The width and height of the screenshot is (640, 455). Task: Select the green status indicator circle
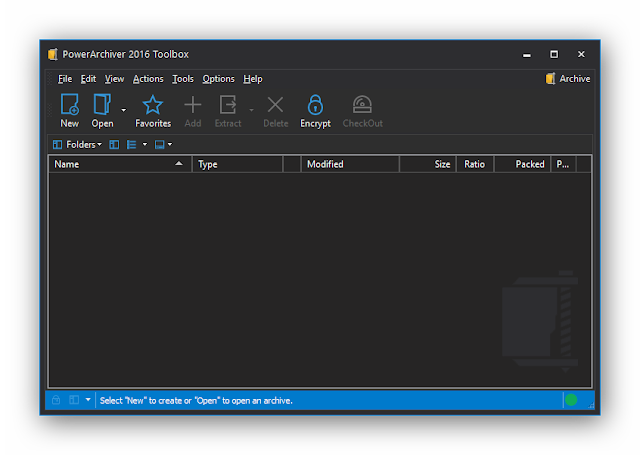(571, 400)
